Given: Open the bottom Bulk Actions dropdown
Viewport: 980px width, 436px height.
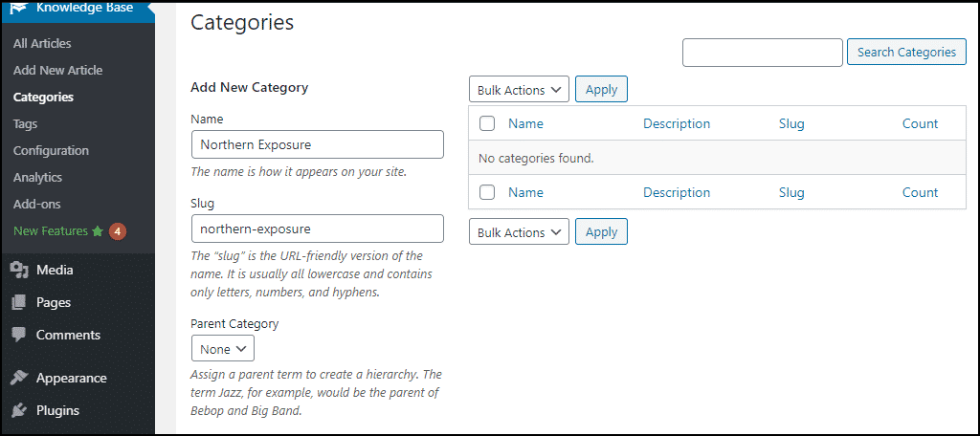Looking at the screenshot, I should (x=519, y=231).
